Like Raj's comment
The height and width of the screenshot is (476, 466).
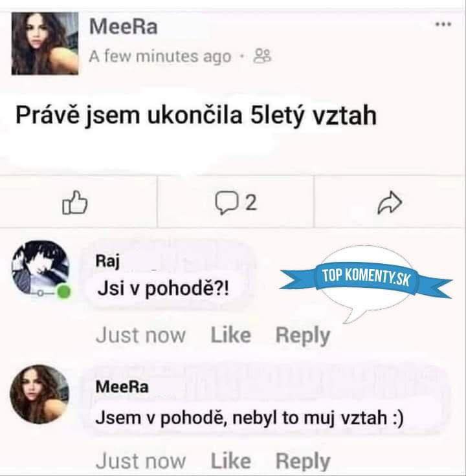pos(230,335)
